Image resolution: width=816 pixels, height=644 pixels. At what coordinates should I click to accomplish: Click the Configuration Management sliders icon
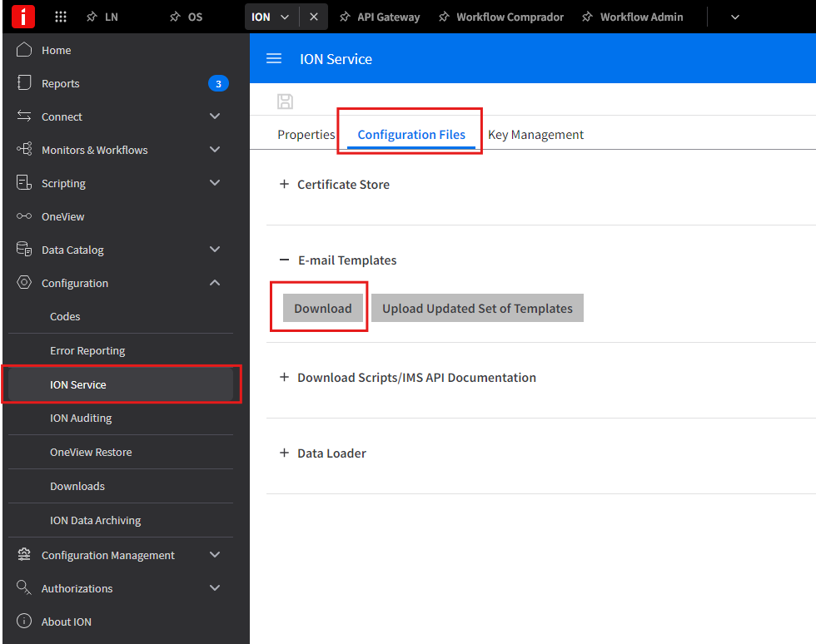(24, 554)
